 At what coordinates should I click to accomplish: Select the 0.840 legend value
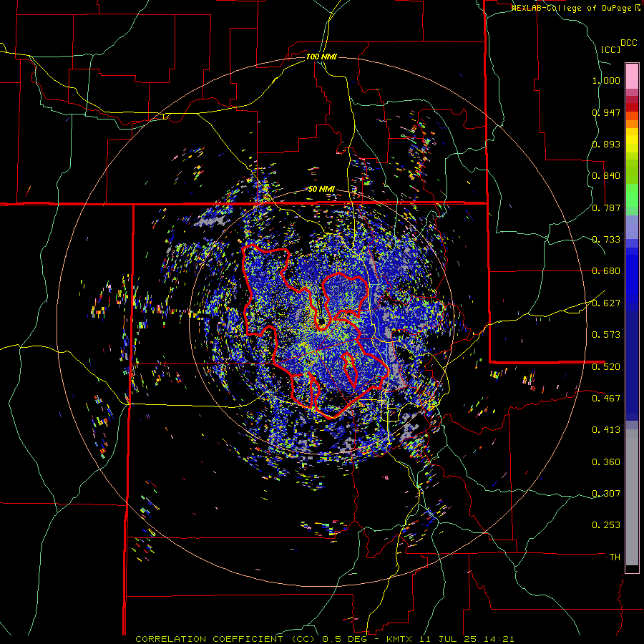coord(606,176)
